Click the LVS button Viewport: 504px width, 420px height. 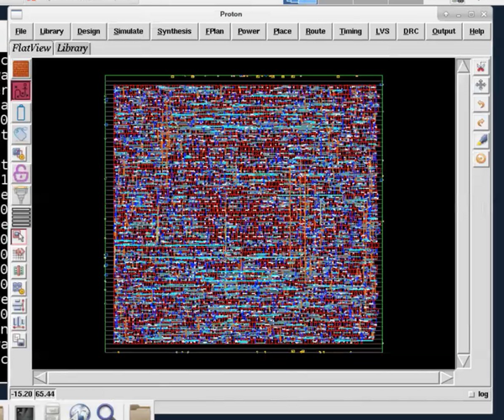[x=382, y=31]
